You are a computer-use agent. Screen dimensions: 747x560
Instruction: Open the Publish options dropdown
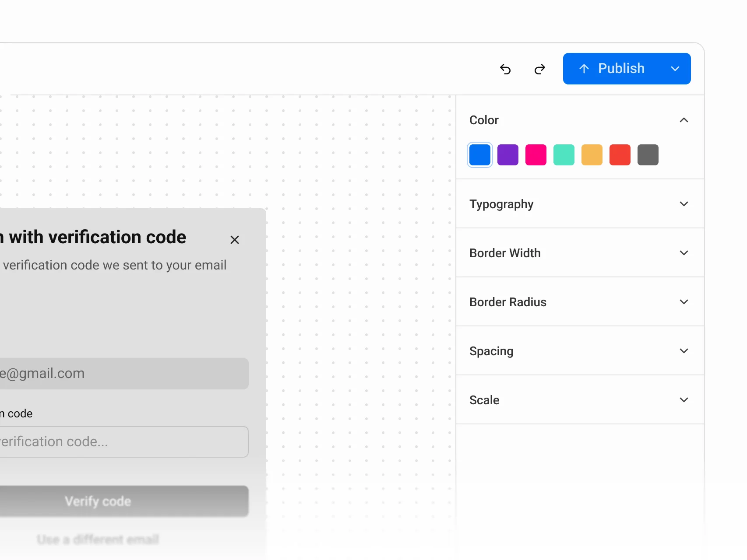[675, 69]
